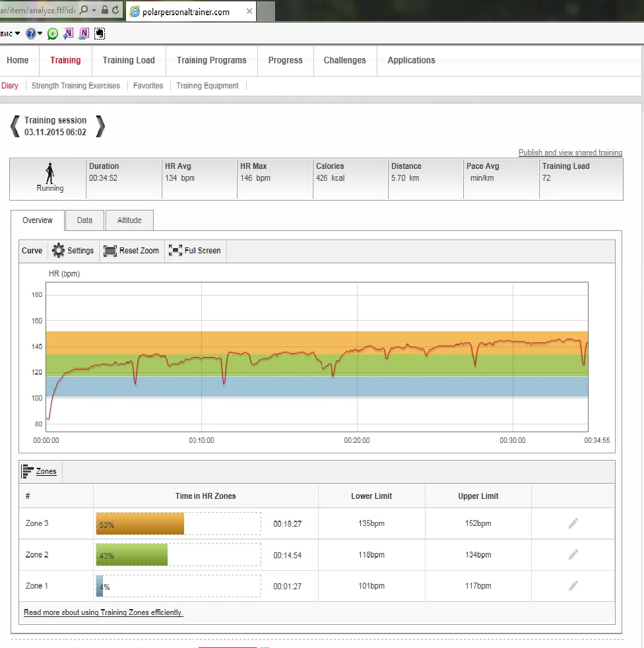The height and width of the screenshot is (648, 644).
Task: Switch to the Data tab
Action: coord(84,220)
